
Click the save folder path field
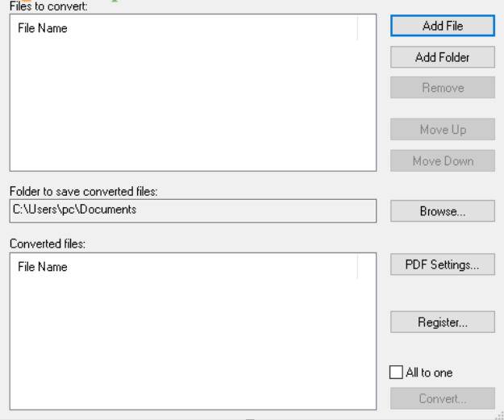click(193, 210)
